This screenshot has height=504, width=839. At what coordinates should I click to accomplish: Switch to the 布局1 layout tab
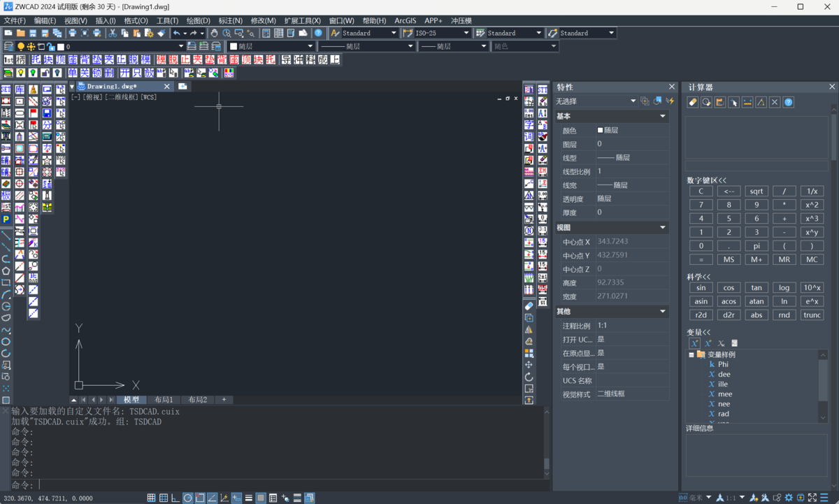[x=164, y=400]
